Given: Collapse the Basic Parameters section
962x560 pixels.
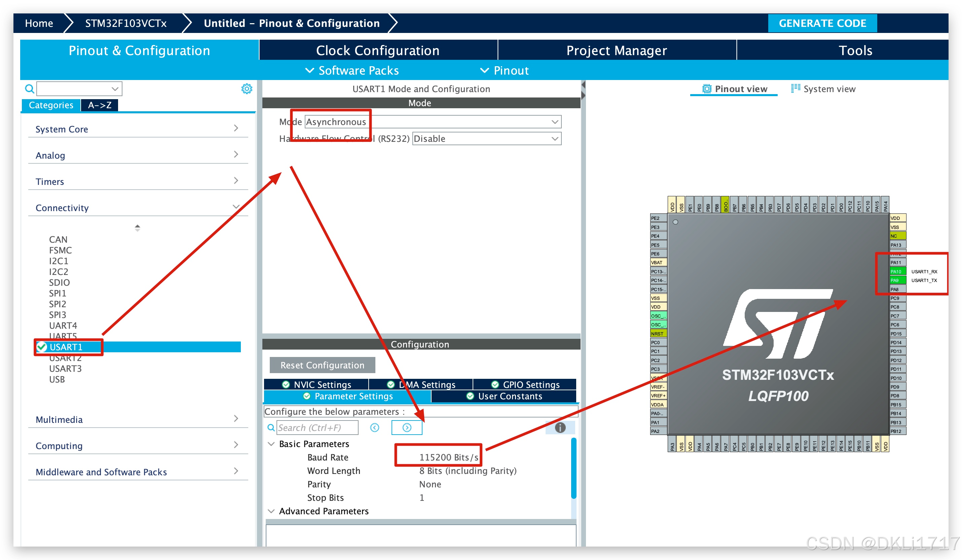Looking at the screenshot, I should click(x=271, y=444).
